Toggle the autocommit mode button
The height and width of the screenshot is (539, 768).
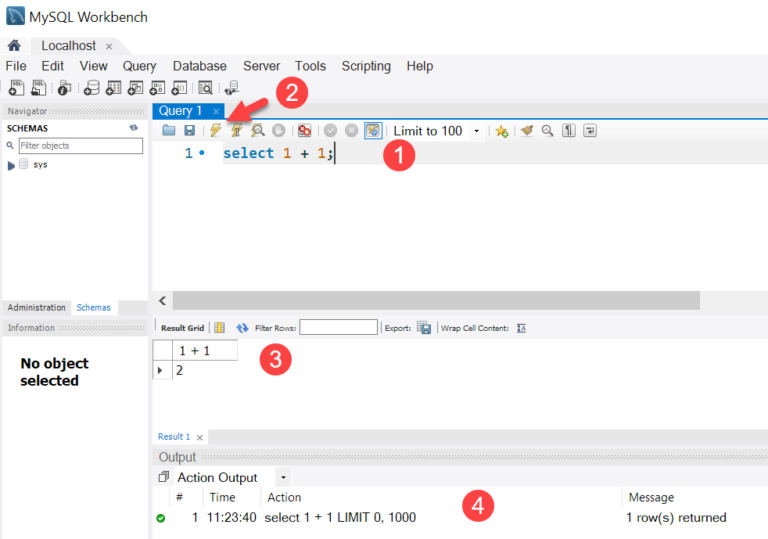point(373,131)
